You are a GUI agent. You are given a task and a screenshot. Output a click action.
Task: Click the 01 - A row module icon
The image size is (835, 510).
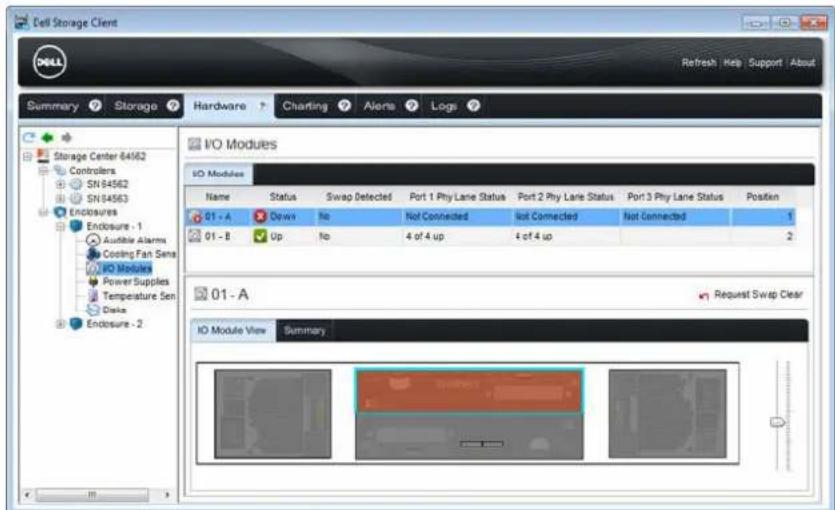[196, 216]
